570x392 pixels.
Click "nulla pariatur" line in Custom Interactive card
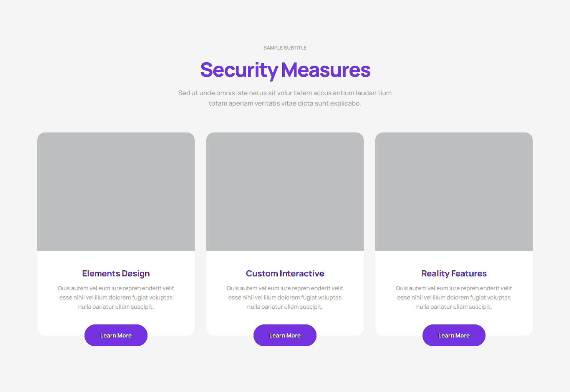tap(285, 307)
